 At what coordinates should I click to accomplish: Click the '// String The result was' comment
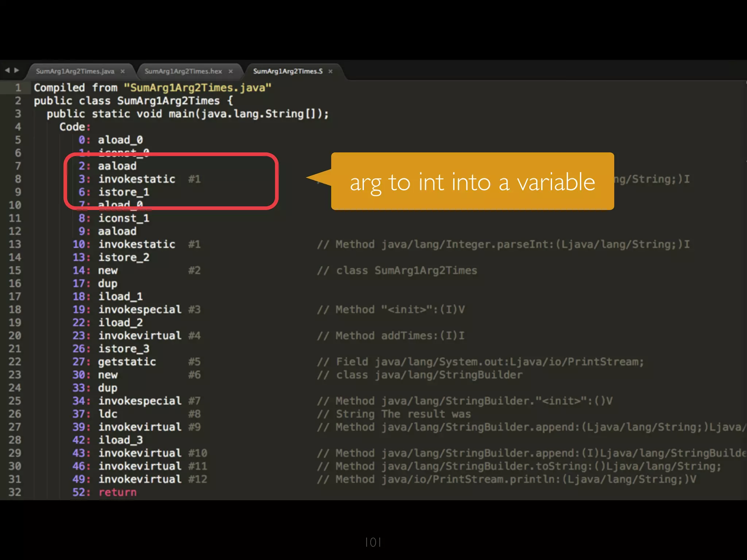point(394,414)
